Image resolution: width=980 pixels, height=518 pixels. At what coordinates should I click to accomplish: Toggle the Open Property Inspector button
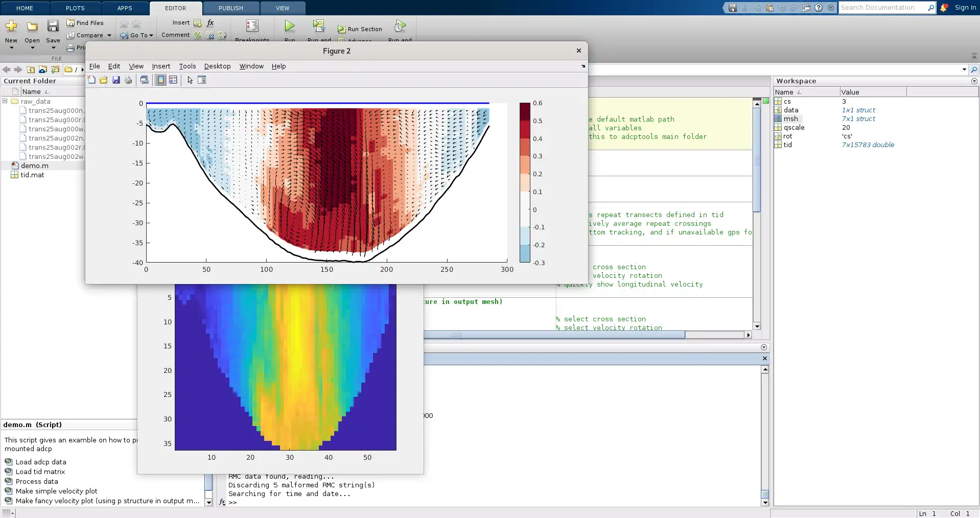point(202,80)
